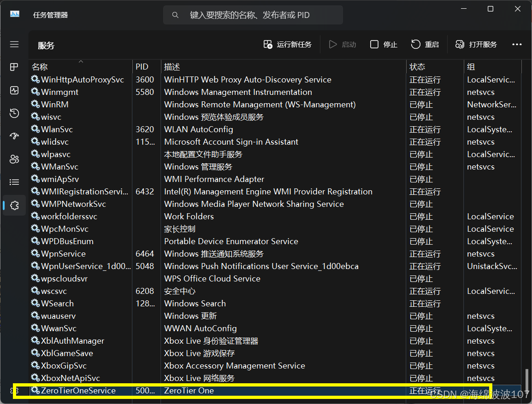Open the Performance page in the sidebar
This screenshot has height=404, width=532.
pyautogui.click(x=14, y=90)
